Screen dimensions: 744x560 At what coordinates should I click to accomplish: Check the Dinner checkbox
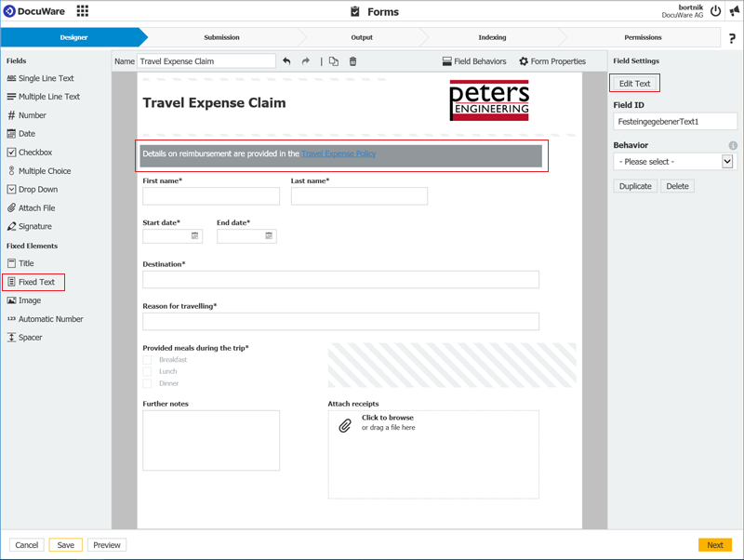[x=147, y=383]
